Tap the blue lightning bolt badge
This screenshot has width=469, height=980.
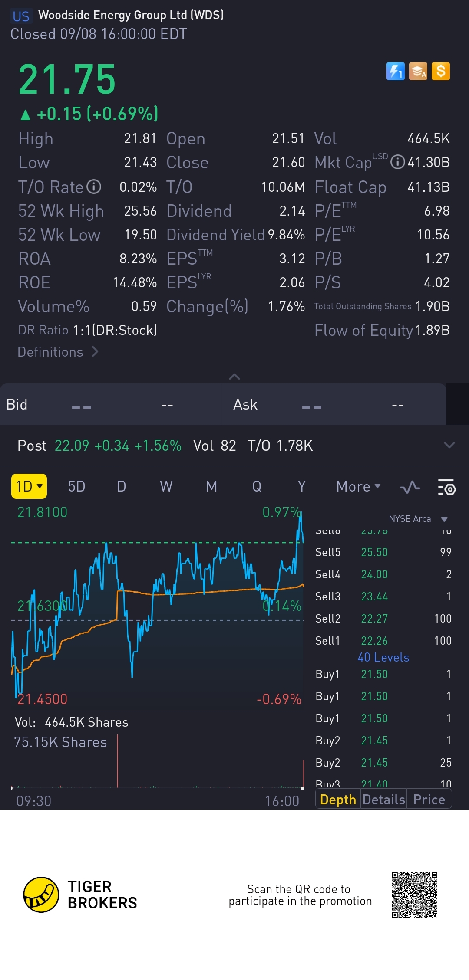pos(395,71)
